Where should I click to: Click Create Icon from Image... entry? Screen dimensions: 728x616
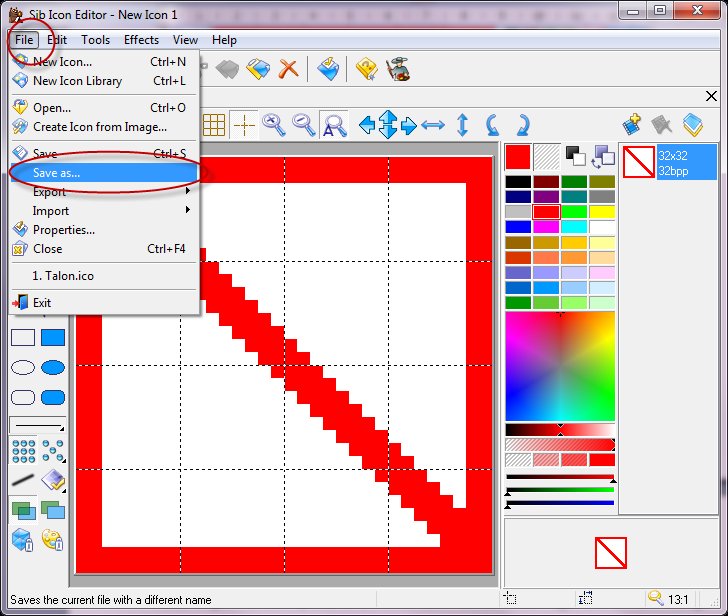click(100, 127)
